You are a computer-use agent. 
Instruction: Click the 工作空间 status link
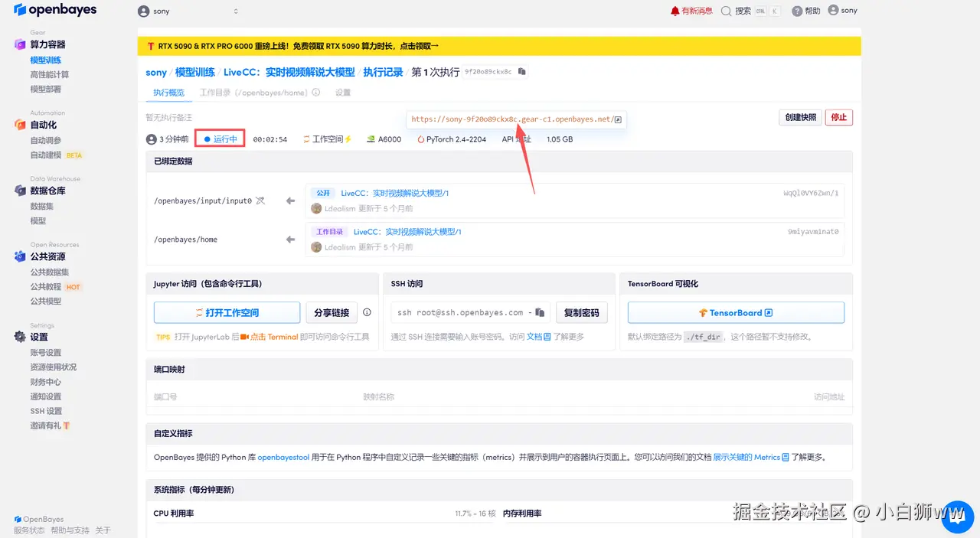(x=327, y=139)
